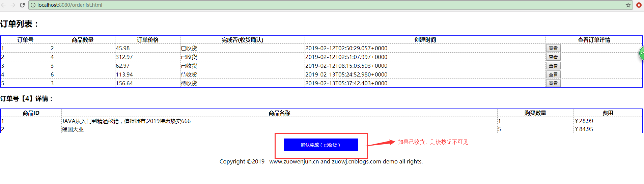Click purchase quantity 5 for 建国大业
This screenshot has width=644, height=184.
[500, 129]
